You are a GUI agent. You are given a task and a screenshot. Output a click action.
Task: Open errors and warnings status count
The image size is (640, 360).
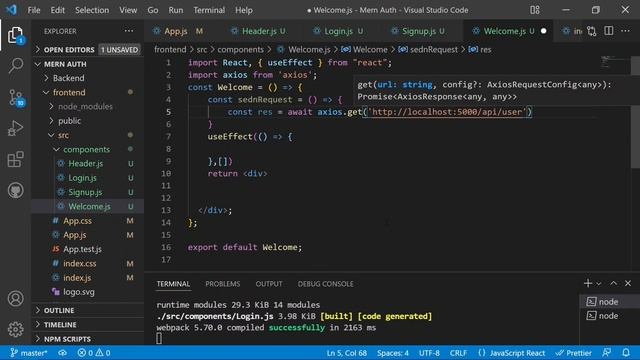(x=94, y=353)
